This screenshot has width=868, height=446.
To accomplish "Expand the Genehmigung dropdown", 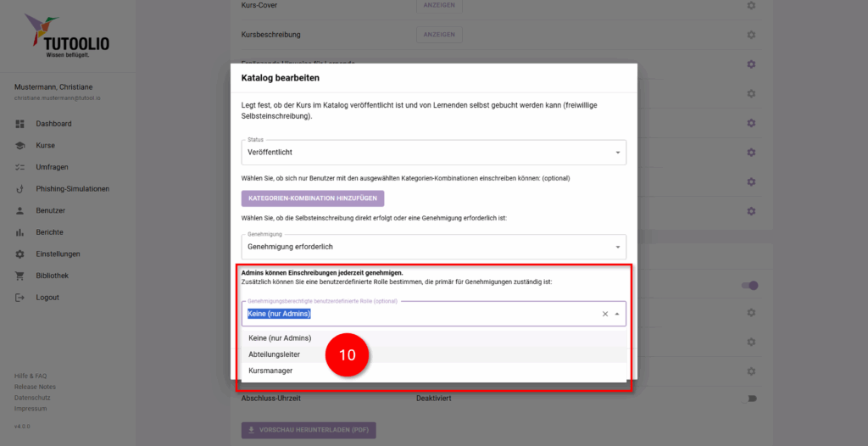I will [435, 247].
